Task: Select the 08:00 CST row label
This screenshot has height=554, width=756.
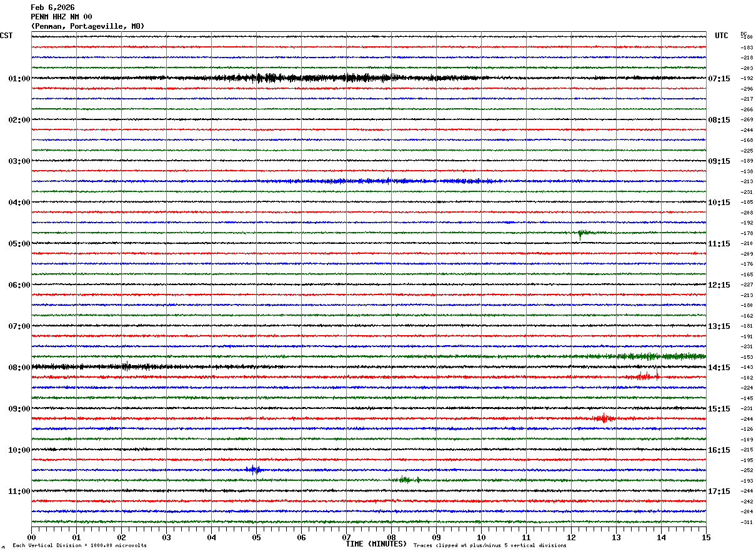Action: click(19, 368)
